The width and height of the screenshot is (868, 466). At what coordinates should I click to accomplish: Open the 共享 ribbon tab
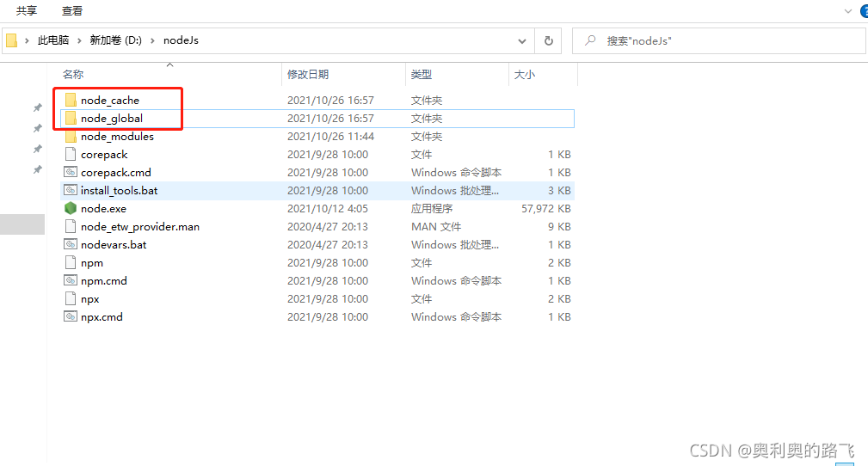click(x=27, y=11)
